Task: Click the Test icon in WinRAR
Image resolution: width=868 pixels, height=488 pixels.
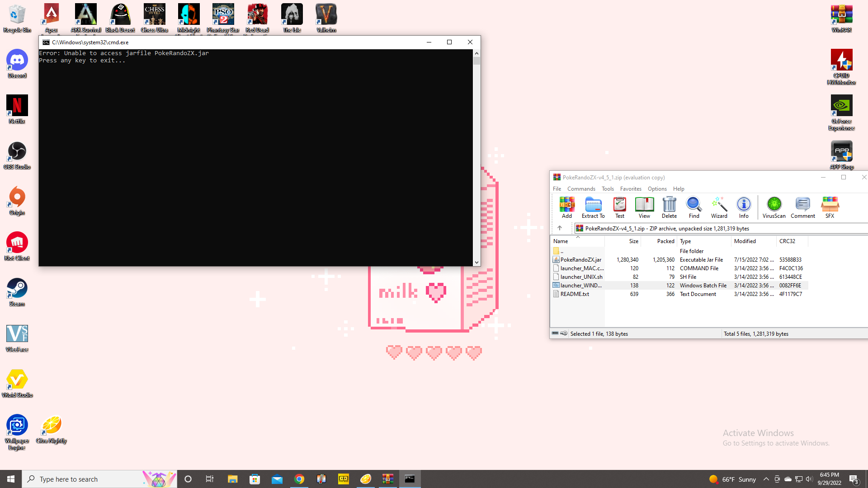Action: [620, 207]
